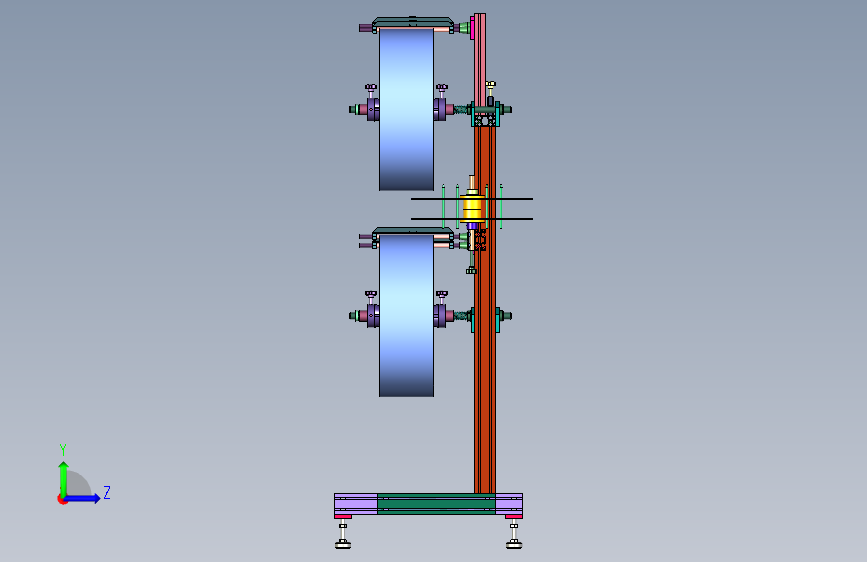867x562 pixels.
Task: Select the upper roll's left purple chuck
Action: coord(373,110)
